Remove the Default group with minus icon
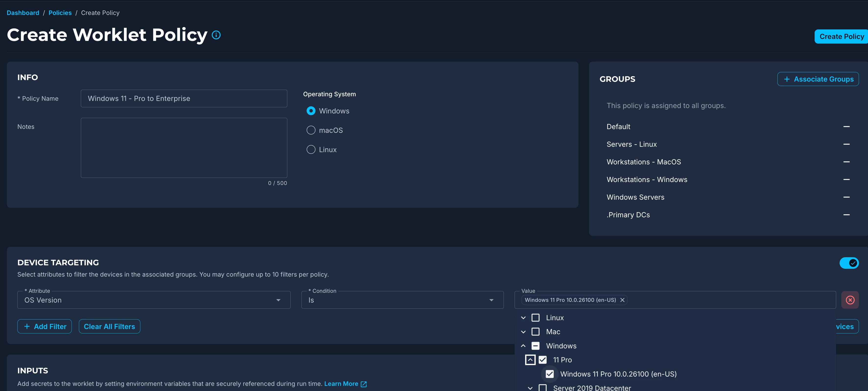 846,127
